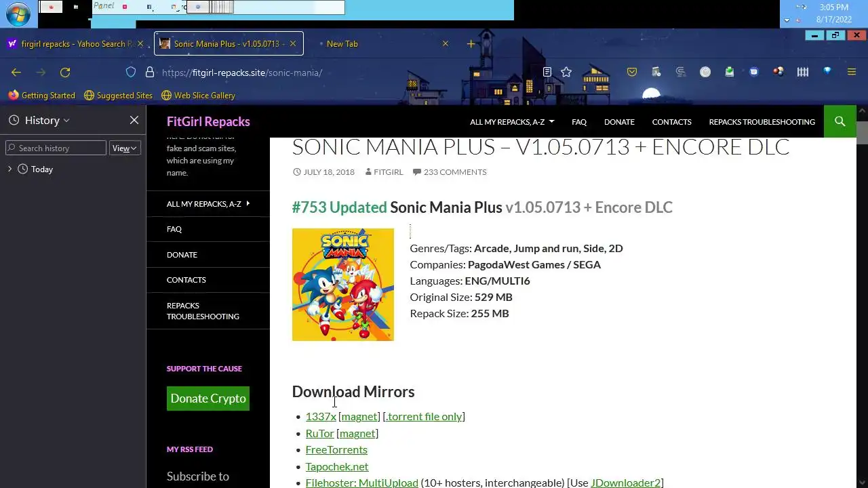Open tracking protection shield icon

pos(131,73)
